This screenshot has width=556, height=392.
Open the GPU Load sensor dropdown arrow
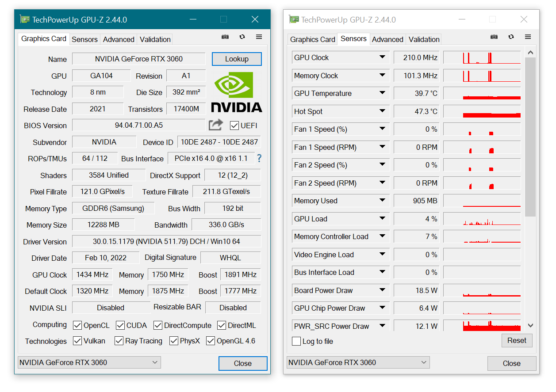click(382, 218)
